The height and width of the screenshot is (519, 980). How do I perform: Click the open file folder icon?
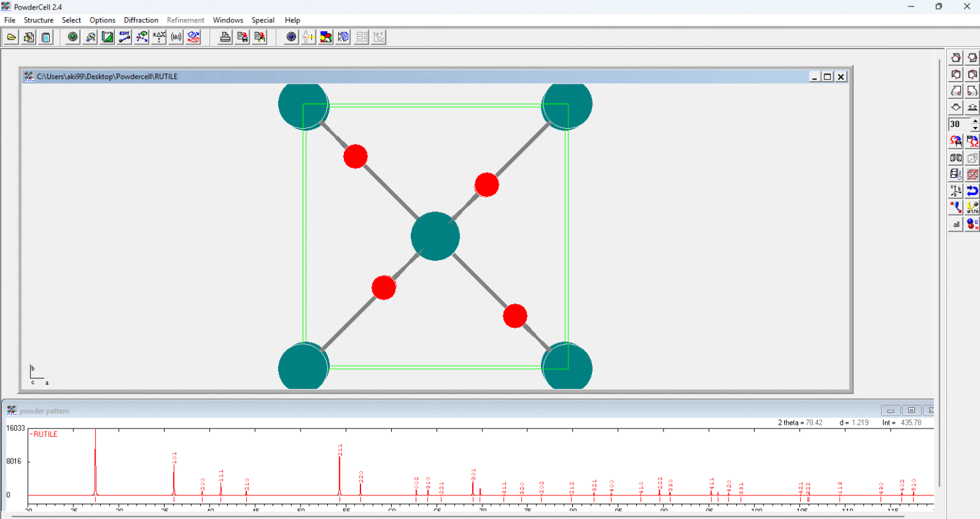coord(11,37)
